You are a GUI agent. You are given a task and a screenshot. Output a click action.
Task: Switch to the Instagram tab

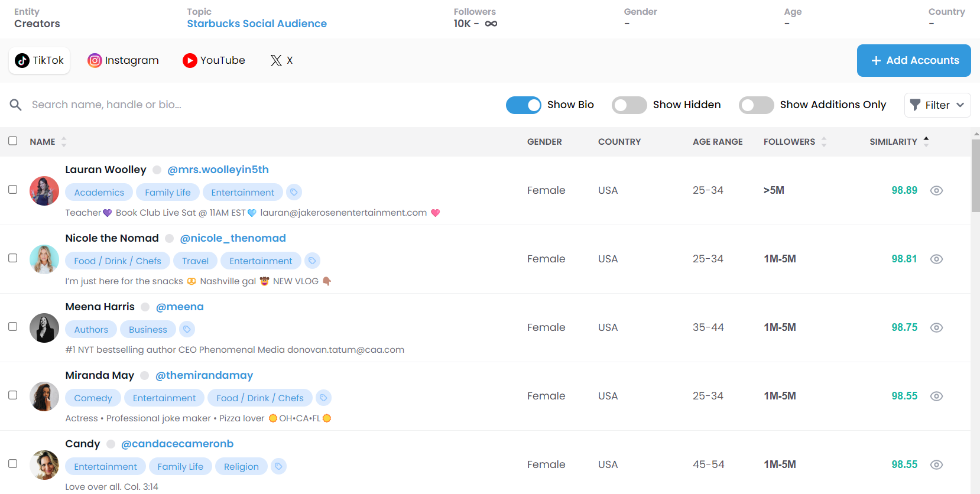[123, 60]
